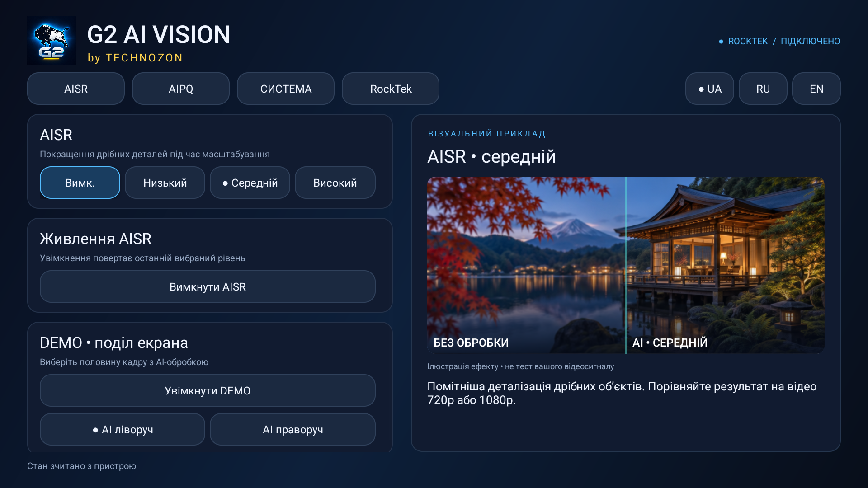Viewport: 868px width, 488px height.
Task: Click the AISR comparison preview image
Action: tap(626, 265)
